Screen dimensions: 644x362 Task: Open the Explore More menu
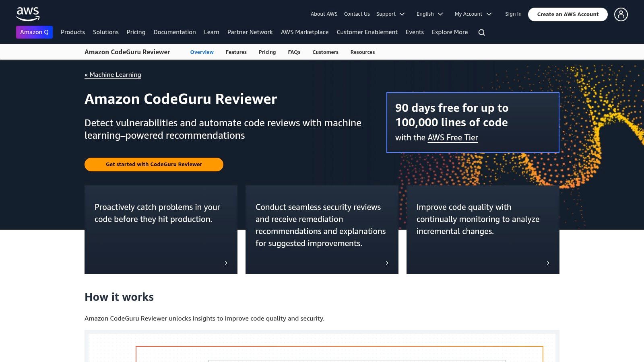pos(450,32)
